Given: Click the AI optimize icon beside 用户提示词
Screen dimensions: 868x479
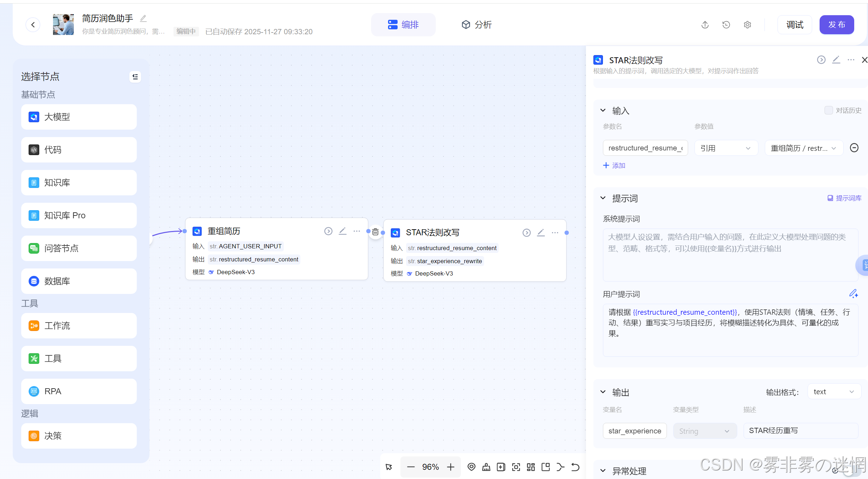Looking at the screenshot, I should (853, 294).
